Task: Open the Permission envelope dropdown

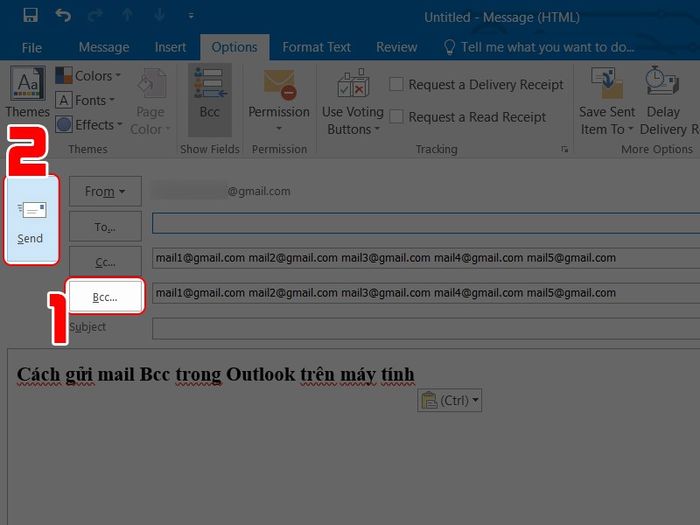Action: 279,100
